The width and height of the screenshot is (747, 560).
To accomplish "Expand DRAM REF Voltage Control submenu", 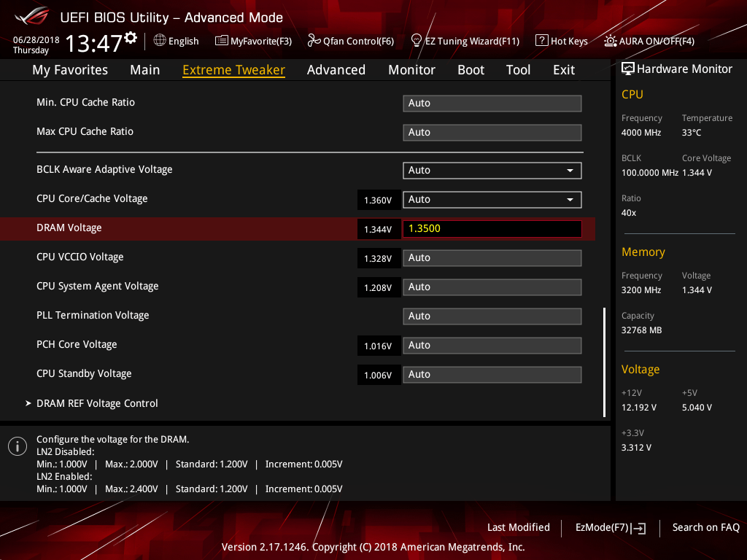I will click(x=97, y=403).
